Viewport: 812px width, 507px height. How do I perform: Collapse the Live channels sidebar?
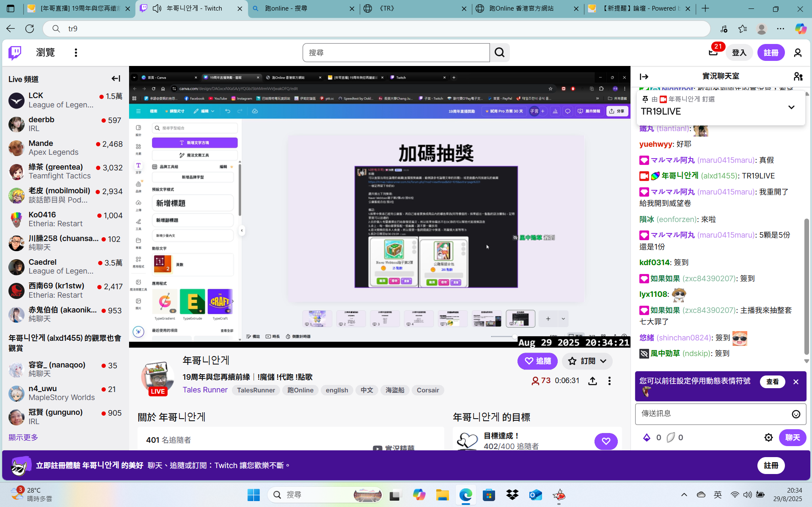(x=116, y=79)
